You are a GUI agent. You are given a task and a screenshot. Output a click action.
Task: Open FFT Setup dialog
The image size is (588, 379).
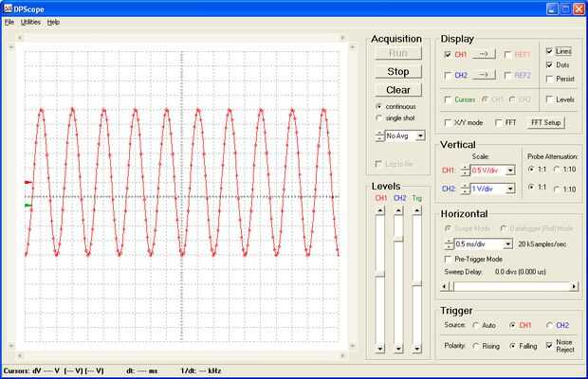(x=546, y=122)
